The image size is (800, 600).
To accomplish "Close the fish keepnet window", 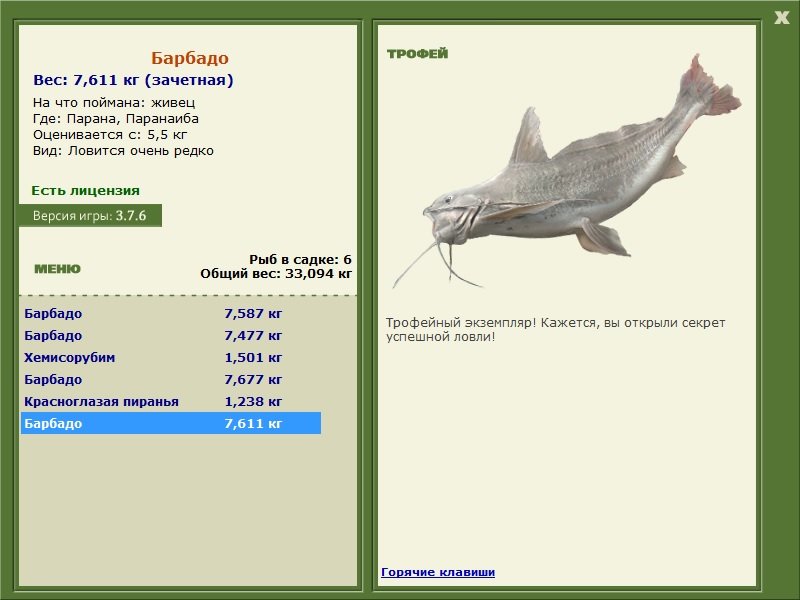I will tap(781, 18).
